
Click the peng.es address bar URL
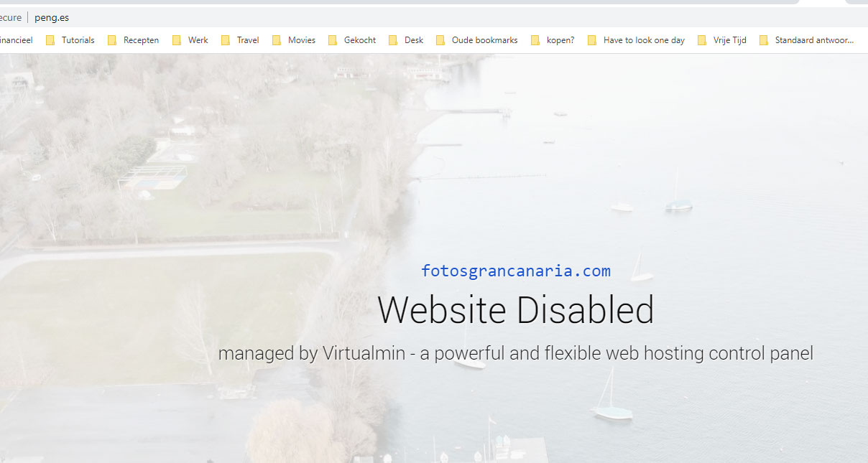click(52, 17)
